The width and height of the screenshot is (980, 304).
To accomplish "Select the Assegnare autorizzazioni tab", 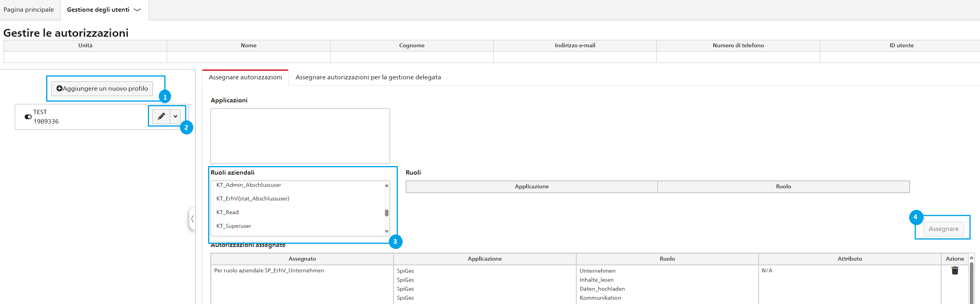I will (x=245, y=77).
